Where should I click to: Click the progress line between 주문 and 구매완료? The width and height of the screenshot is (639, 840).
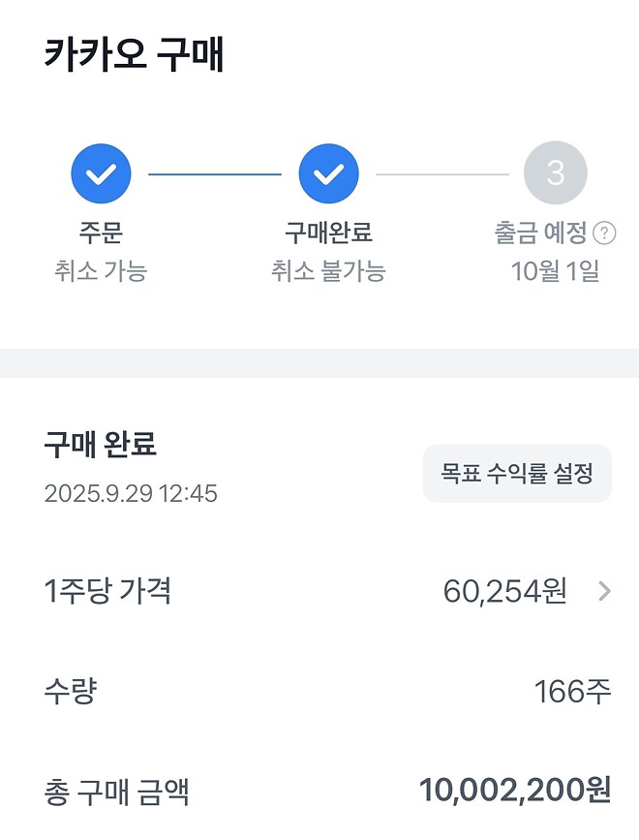click(215, 172)
